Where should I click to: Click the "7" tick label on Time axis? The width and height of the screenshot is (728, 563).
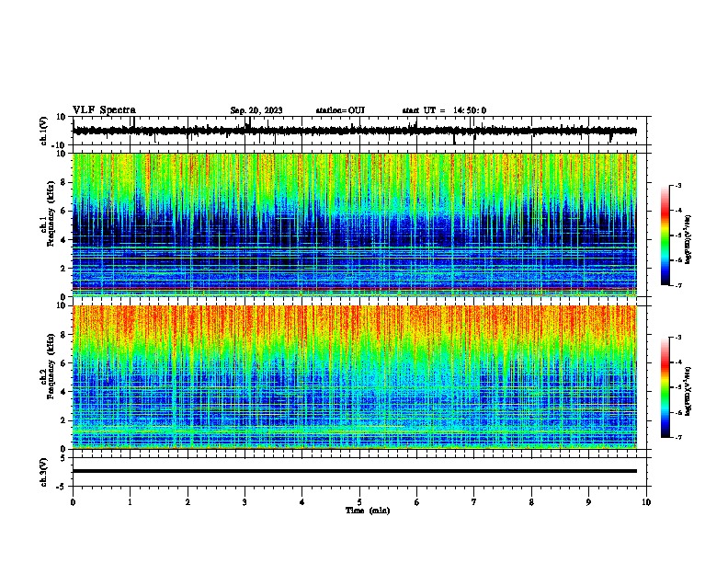(x=474, y=502)
